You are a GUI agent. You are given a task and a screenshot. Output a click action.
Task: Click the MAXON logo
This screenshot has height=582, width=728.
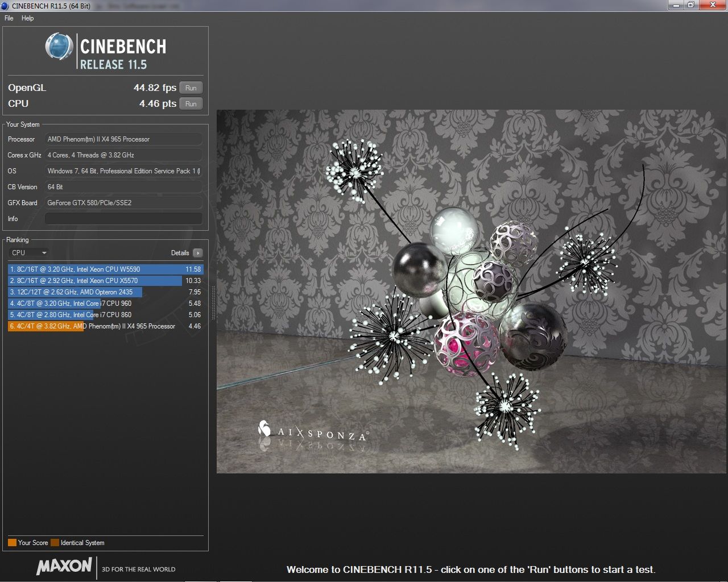[x=64, y=566]
